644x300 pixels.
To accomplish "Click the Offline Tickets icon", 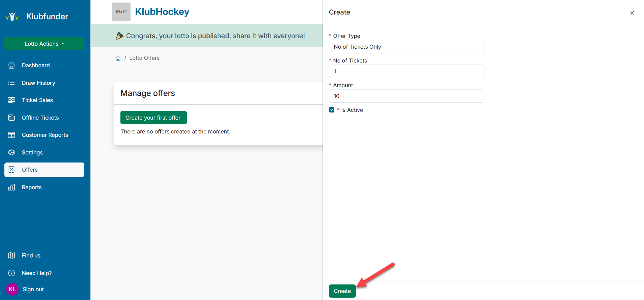I will point(11,118).
